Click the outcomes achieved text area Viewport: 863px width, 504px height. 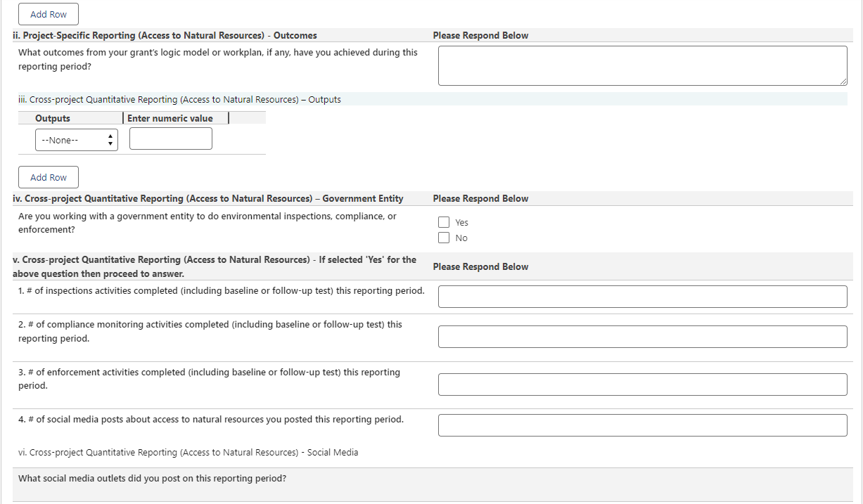coord(641,65)
